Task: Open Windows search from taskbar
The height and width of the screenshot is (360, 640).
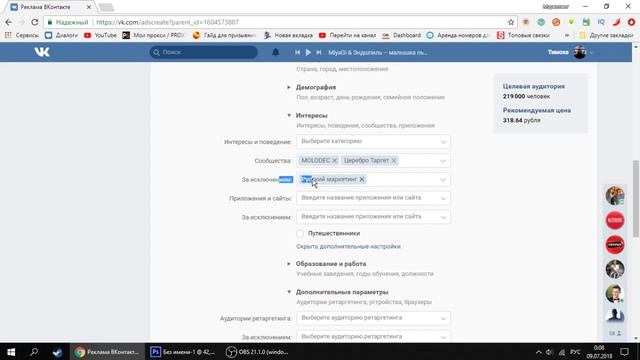Action: click(34, 352)
